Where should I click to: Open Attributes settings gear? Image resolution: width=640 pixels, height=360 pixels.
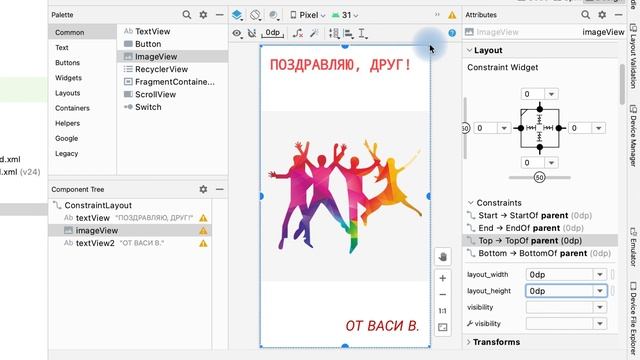pyautogui.click(x=602, y=15)
